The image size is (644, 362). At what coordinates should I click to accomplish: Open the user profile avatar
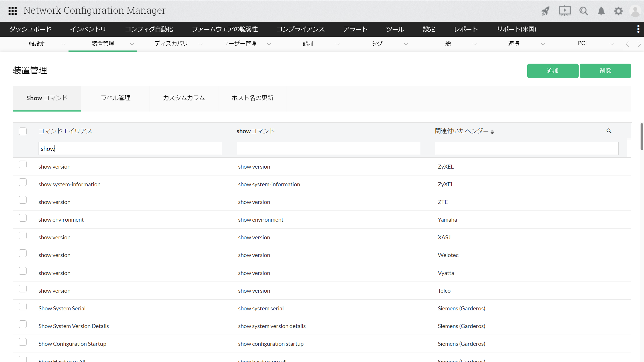(635, 11)
